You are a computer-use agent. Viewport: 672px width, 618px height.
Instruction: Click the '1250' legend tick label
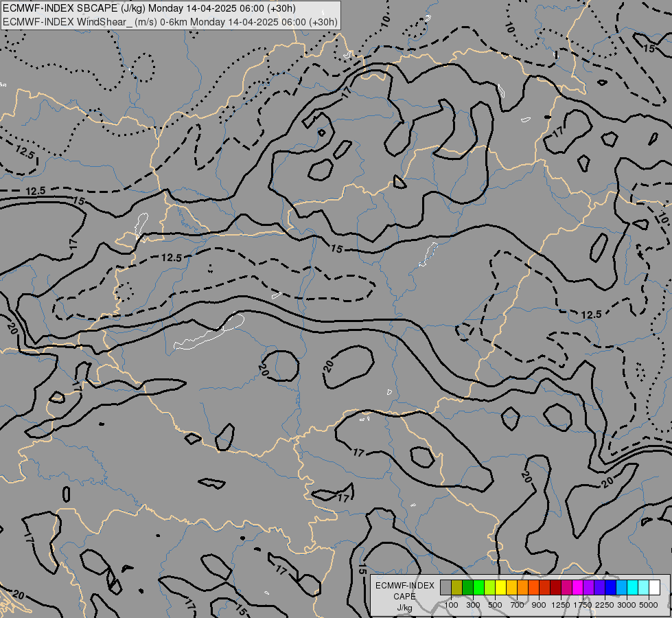561,605
